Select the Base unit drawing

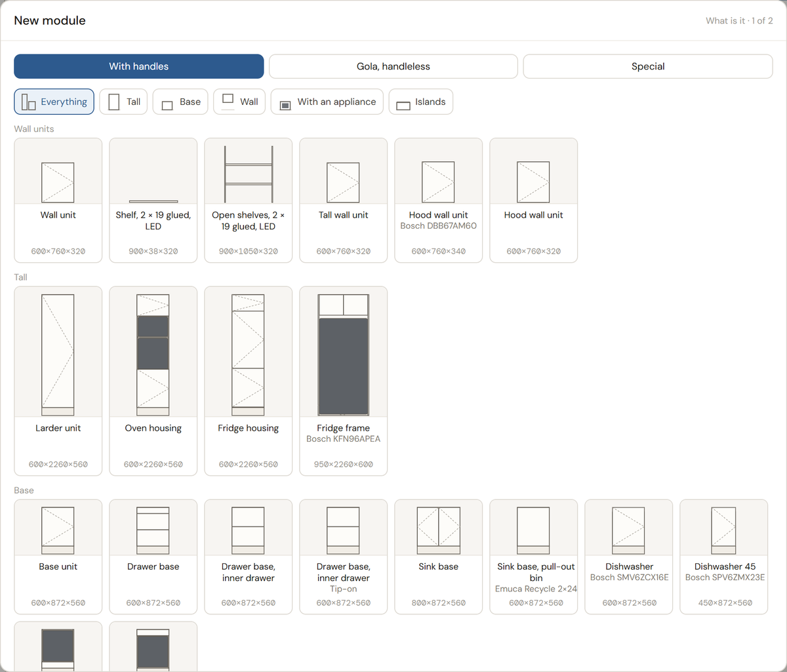pyautogui.click(x=58, y=530)
